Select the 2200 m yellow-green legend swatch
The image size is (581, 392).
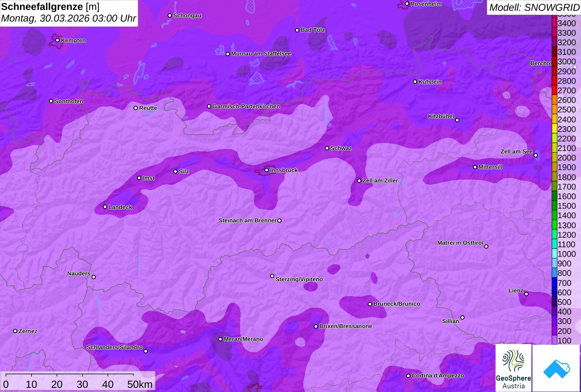(x=554, y=139)
